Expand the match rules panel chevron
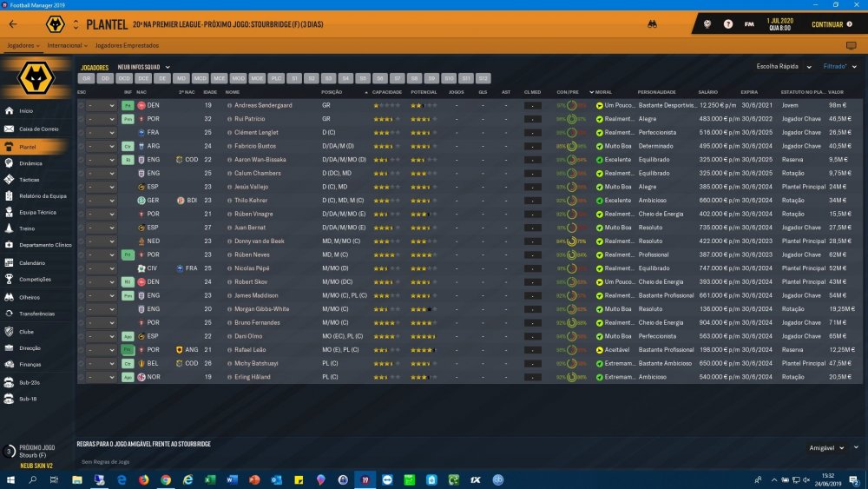The image size is (868, 489). (857, 447)
